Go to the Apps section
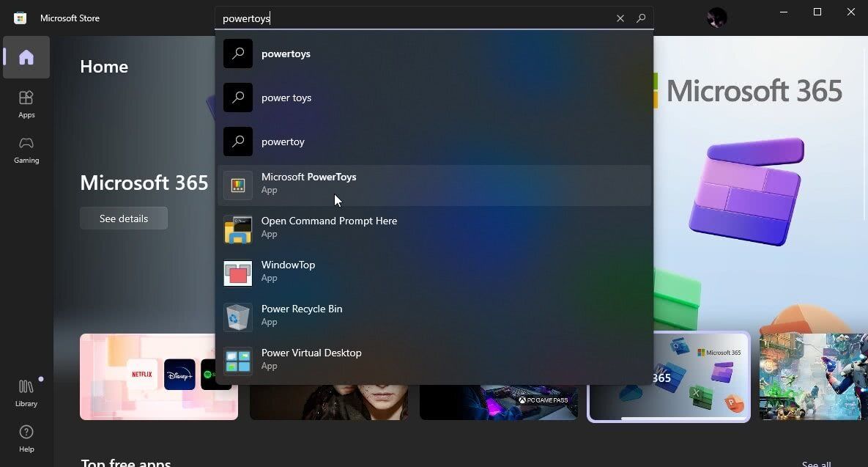Viewport: 868px width, 467px height. 26,103
